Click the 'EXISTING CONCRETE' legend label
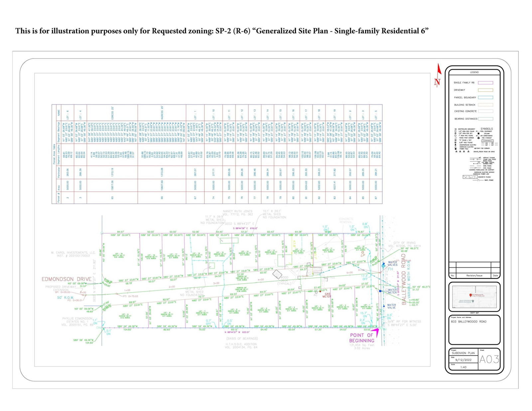The width and height of the screenshot is (532, 411). 465,111
